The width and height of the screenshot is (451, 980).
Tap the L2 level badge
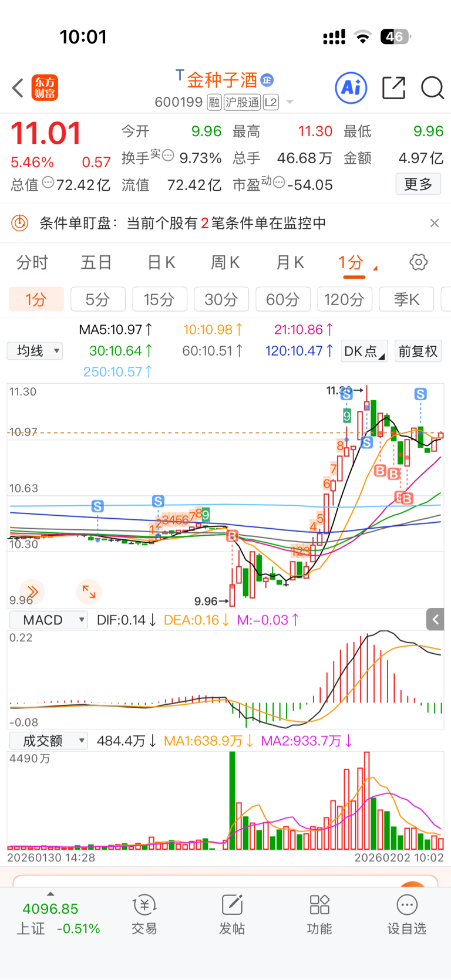point(271,103)
